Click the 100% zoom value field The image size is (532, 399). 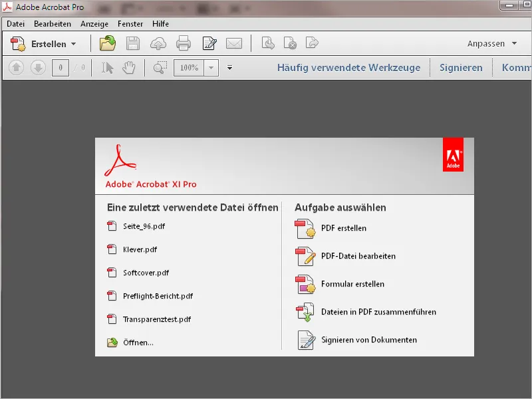click(189, 68)
